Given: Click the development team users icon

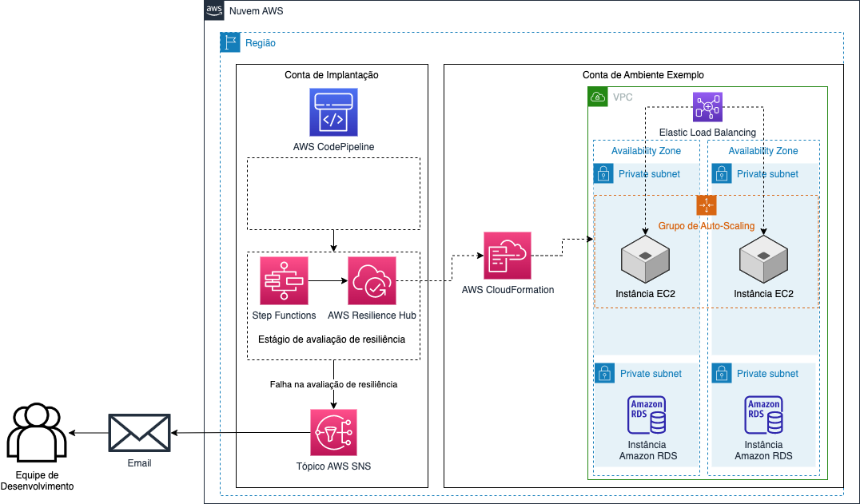Looking at the screenshot, I should 37,432.
